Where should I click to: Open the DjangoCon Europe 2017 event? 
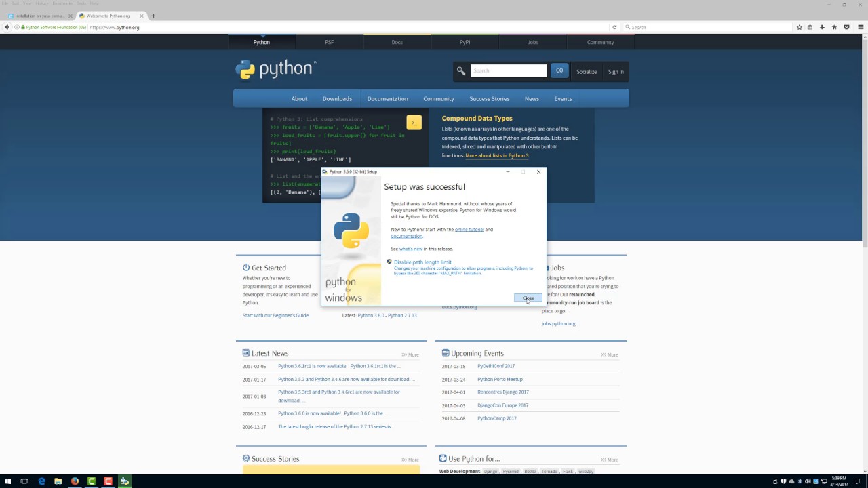pyautogui.click(x=502, y=405)
